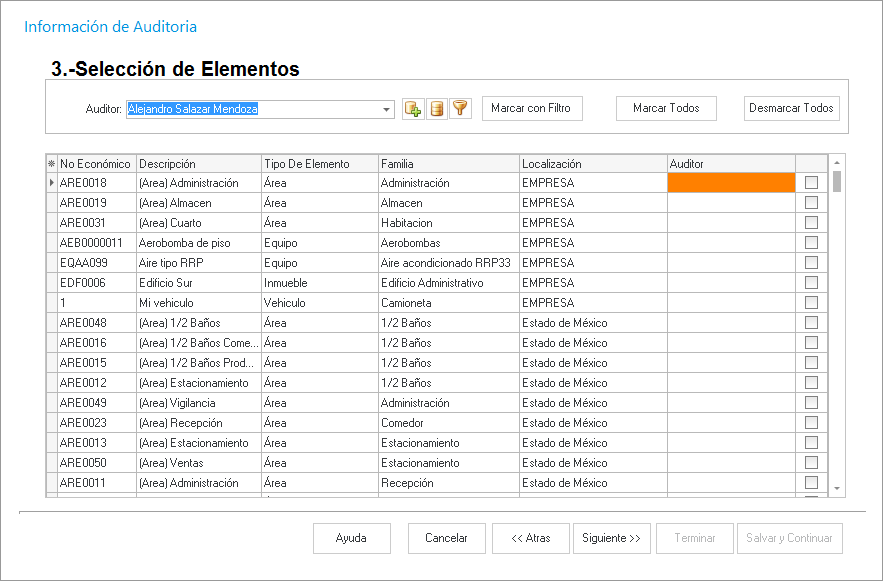The image size is (883, 581).
Task: Click the scroll down arrow of the grid
Action: coord(837,488)
